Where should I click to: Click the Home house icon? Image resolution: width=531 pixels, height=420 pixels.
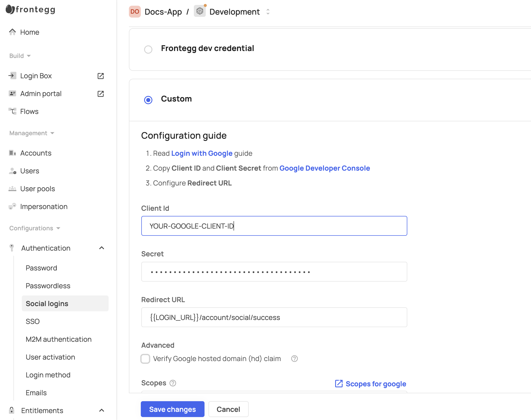click(x=12, y=32)
